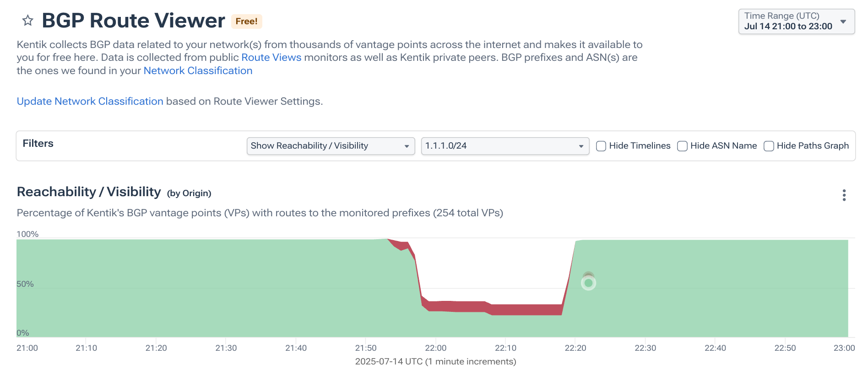The height and width of the screenshot is (380, 868).
Task: Open the 1.1.1.0/24 prefix dropdown
Action: click(505, 146)
